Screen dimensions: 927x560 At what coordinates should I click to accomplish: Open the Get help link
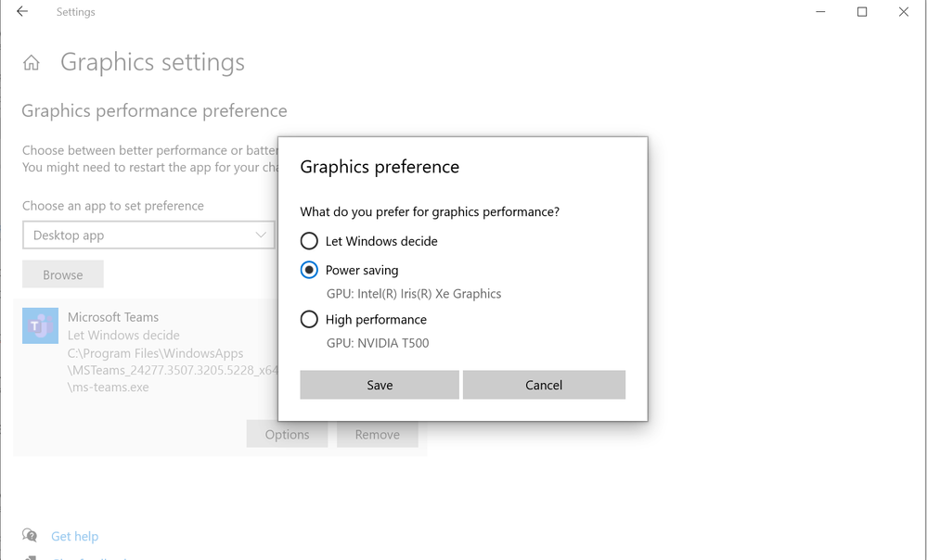(x=74, y=537)
